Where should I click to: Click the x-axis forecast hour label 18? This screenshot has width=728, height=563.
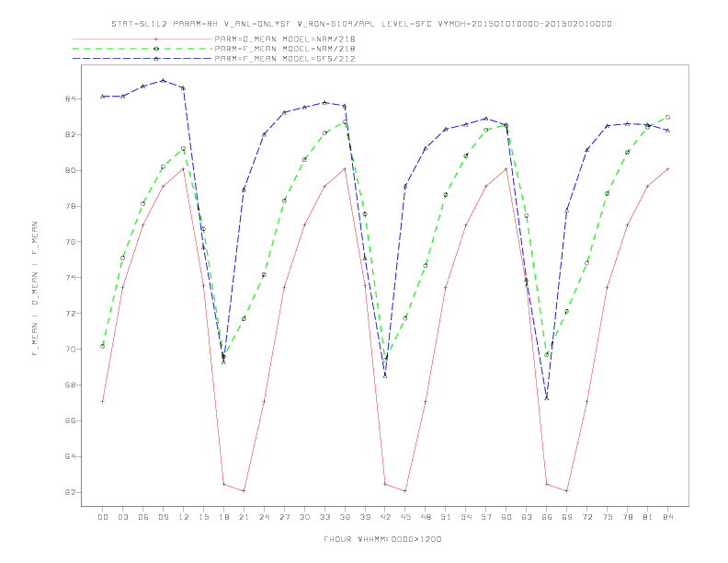point(223,517)
